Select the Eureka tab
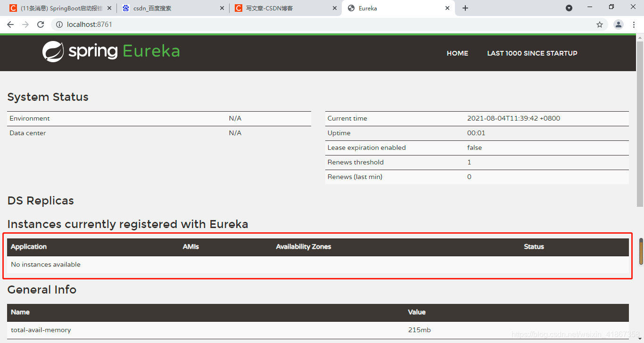The height and width of the screenshot is (343, 644). 398,8
